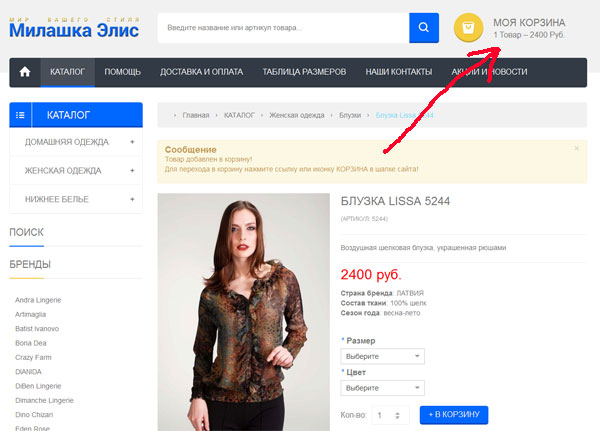This screenshot has height=431, width=600.
Task: Click the catalog list icon in sidebar
Action: (x=20, y=116)
